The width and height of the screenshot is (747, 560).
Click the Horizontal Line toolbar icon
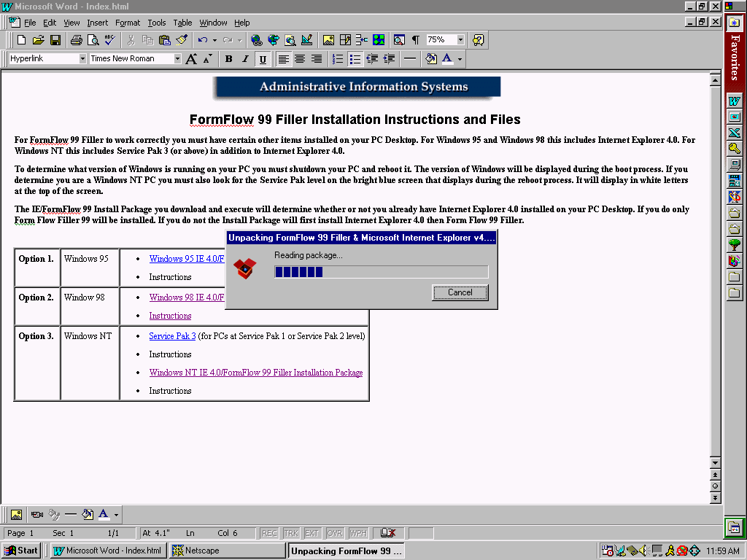point(410,59)
